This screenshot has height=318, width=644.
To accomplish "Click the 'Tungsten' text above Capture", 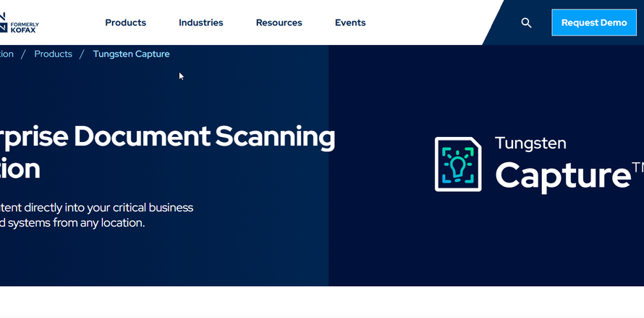I will pos(530,143).
